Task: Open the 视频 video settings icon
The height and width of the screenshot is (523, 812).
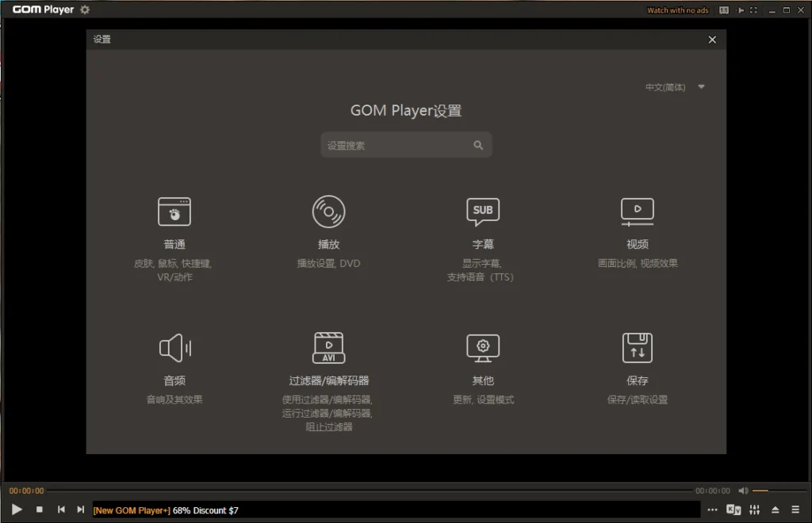Action: (638, 212)
